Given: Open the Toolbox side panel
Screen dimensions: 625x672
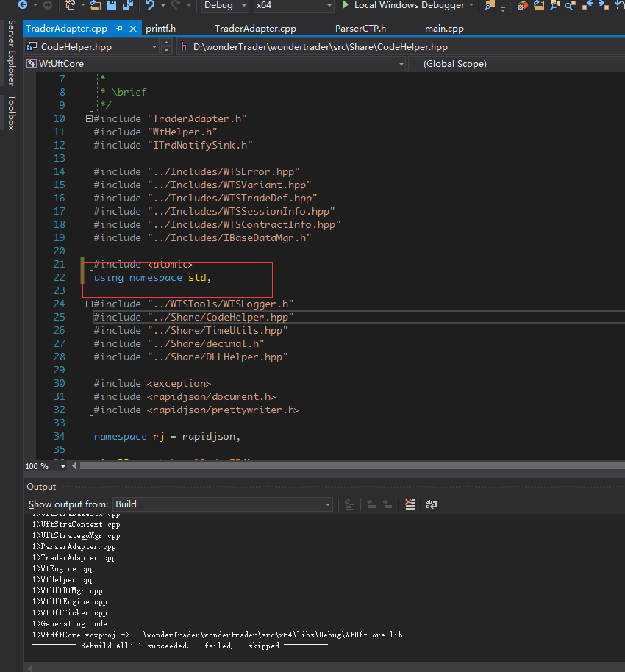Looking at the screenshot, I should pos(11,112).
